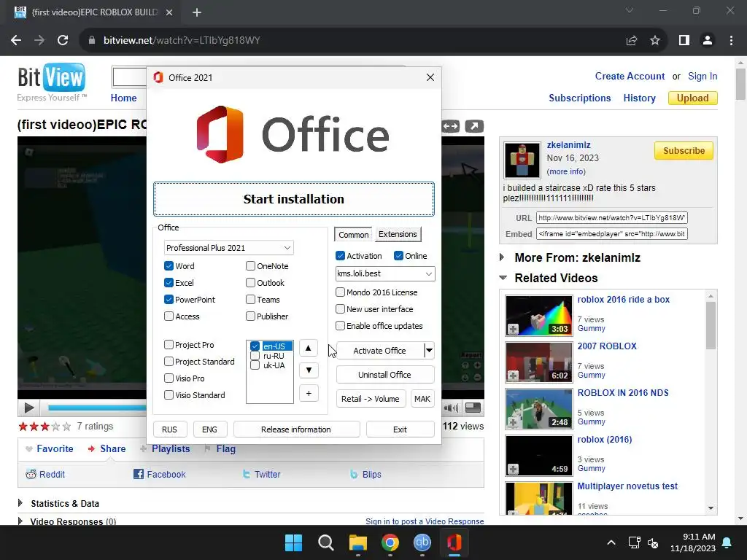Click the add-to-queue plus on 2007 ROBLOX thumbnail
Viewport: 747px width, 560px height.
click(x=513, y=376)
